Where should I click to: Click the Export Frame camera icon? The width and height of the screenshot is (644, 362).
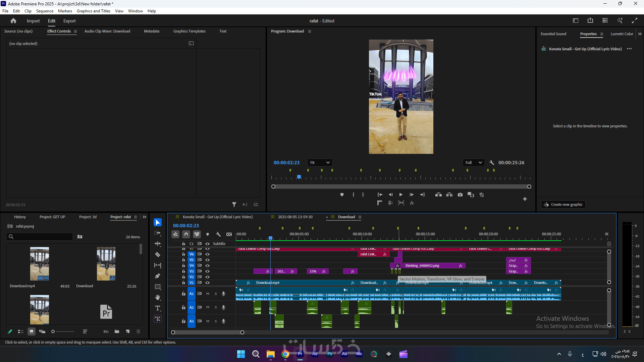(x=460, y=195)
